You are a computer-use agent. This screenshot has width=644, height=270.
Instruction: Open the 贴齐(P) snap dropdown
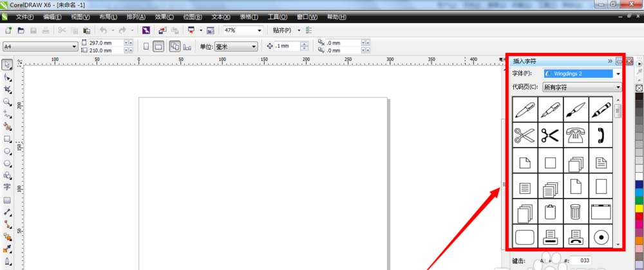(299, 30)
